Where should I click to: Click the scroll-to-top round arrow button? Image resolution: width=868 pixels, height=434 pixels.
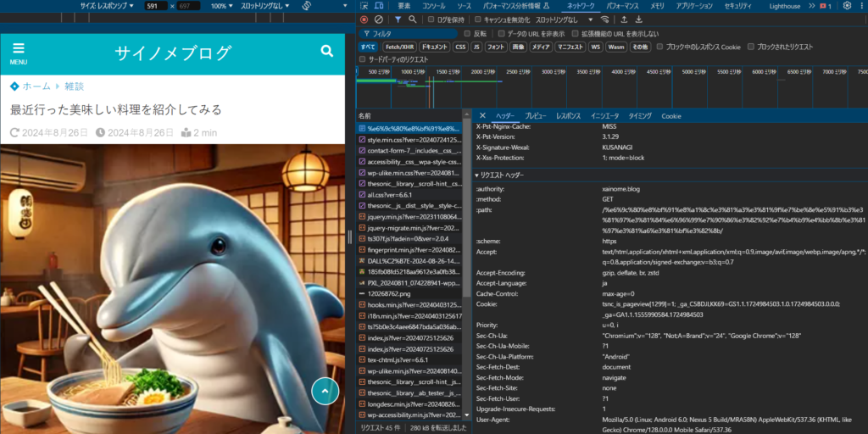coord(325,392)
